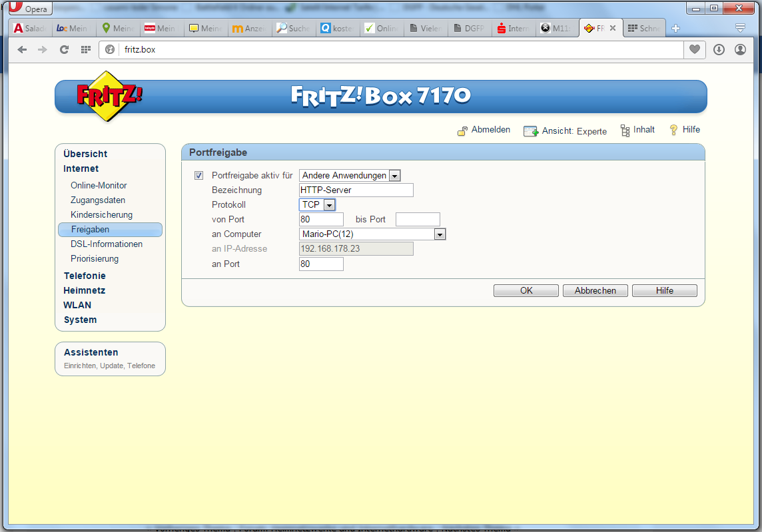This screenshot has width=762, height=532.
Task: Click the Hilfe button in form
Action: coord(664,290)
